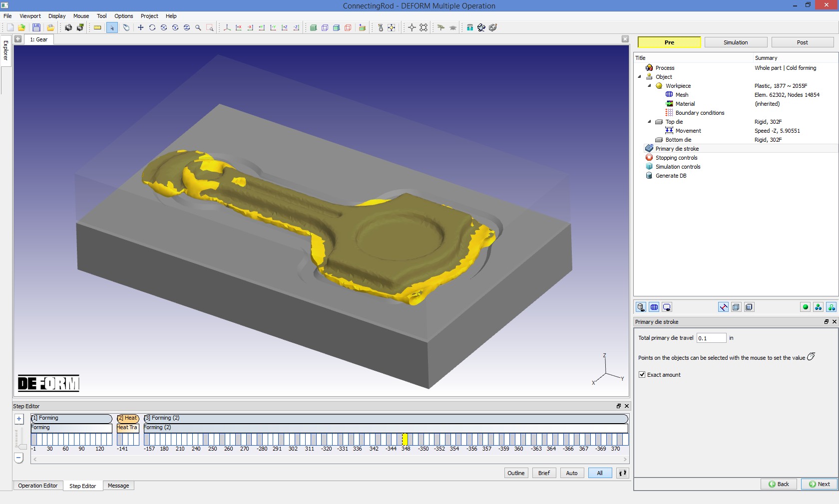Viewport: 839px width, 504px height.
Task: Collapse the Workpiece tree node
Action: [x=650, y=85]
